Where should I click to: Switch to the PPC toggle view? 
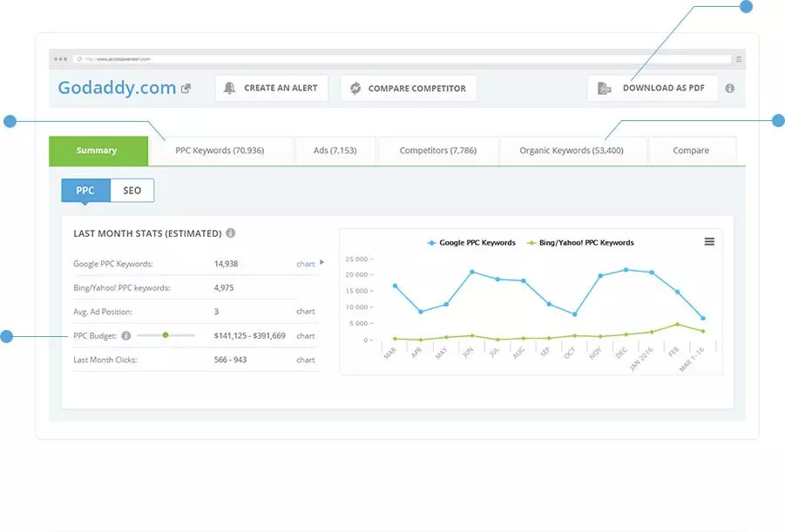(85, 191)
